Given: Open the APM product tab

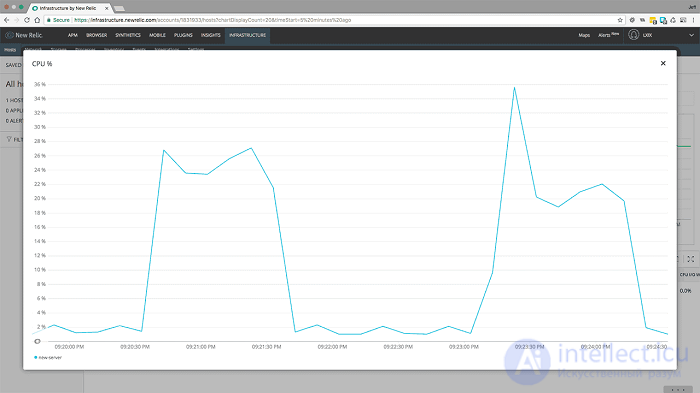Looking at the screenshot, I should click(72, 35).
